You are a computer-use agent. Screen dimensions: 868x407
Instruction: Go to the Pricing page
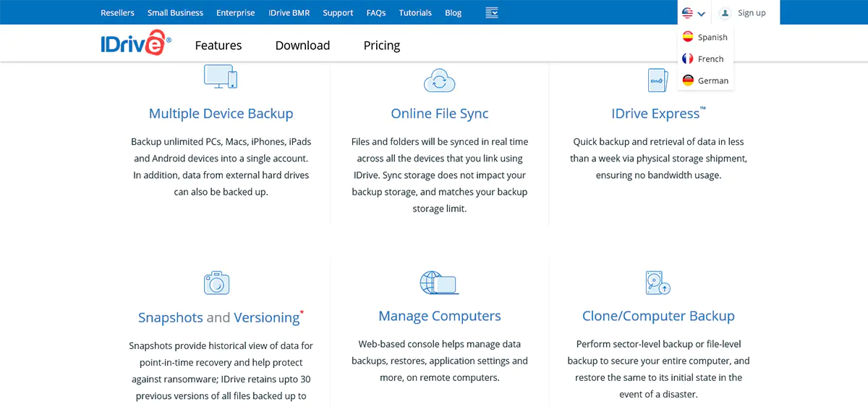382,45
